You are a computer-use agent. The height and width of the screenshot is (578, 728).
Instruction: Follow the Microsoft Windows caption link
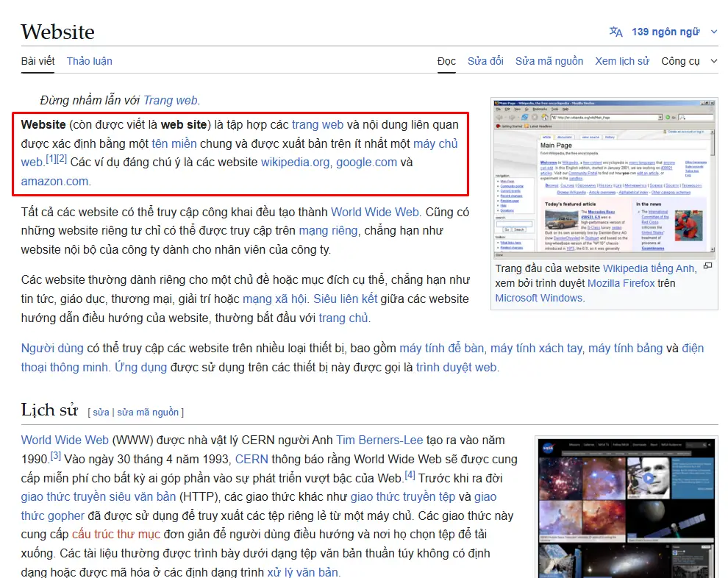point(538,298)
